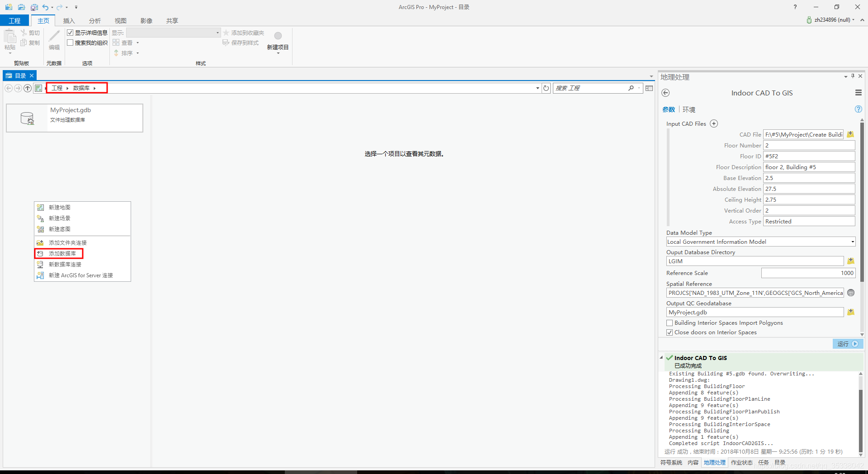
Task: Open Job Status (作业状态) pane tab
Action: click(742, 463)
